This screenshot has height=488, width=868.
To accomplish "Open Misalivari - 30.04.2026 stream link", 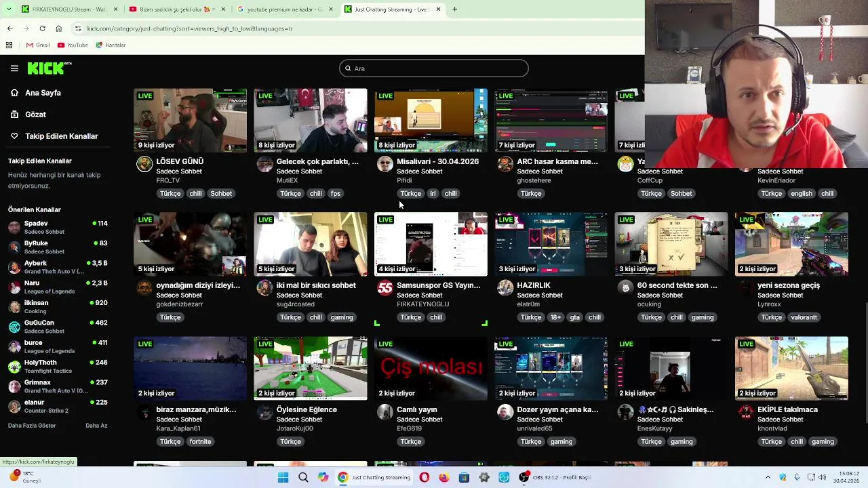I will point(437,162).
